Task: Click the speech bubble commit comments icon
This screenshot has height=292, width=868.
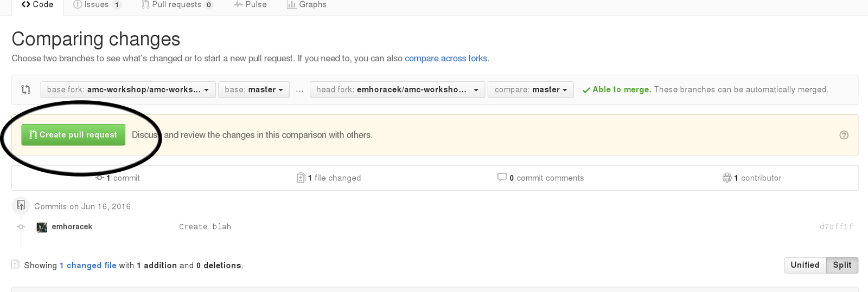Action: 502,177
